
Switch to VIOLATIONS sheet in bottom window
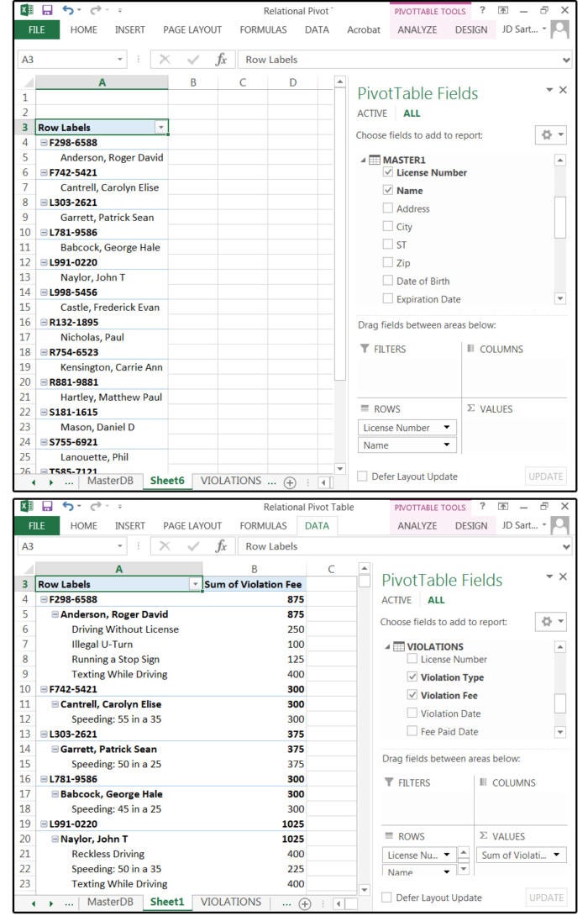231,902
